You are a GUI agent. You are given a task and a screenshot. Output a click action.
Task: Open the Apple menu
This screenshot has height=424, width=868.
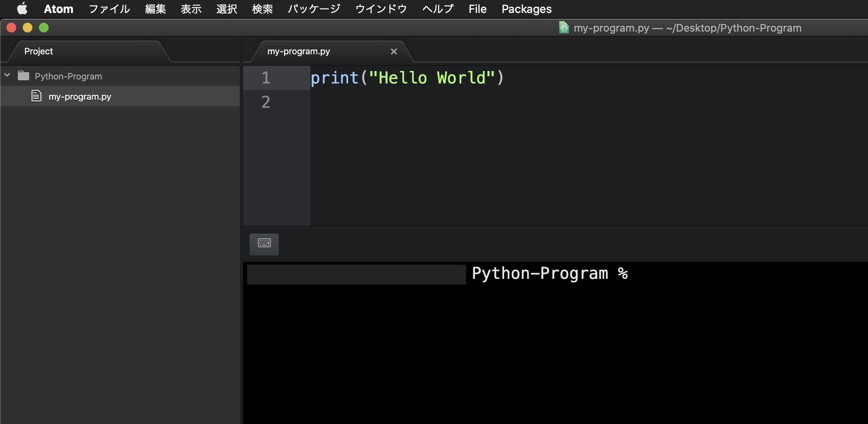22,9
